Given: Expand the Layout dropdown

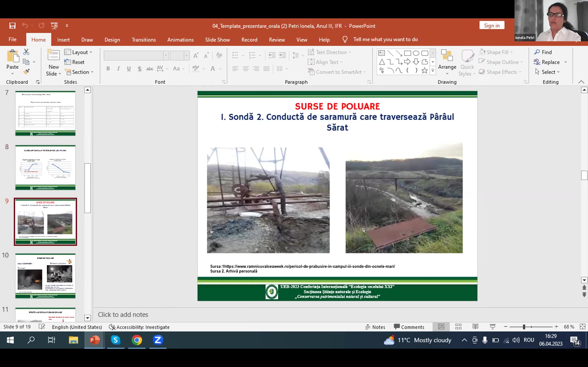Looking at the screenshot, I should (79, 52).
